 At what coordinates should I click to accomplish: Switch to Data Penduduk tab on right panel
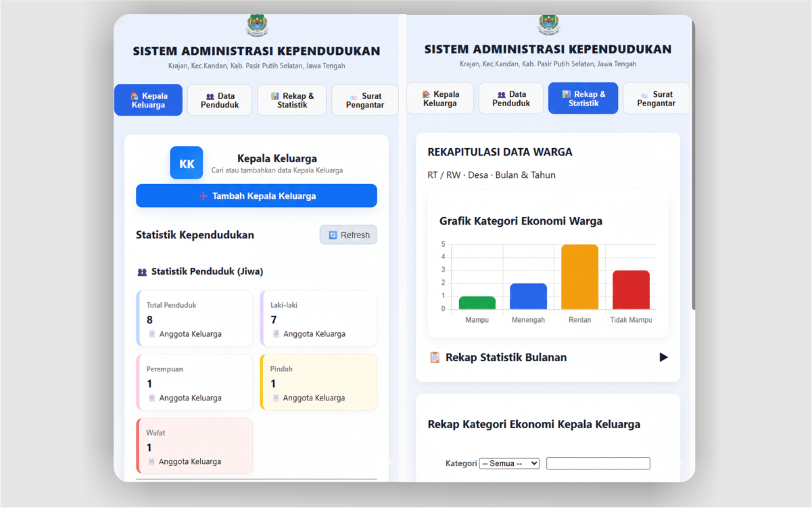pos(510,97)
